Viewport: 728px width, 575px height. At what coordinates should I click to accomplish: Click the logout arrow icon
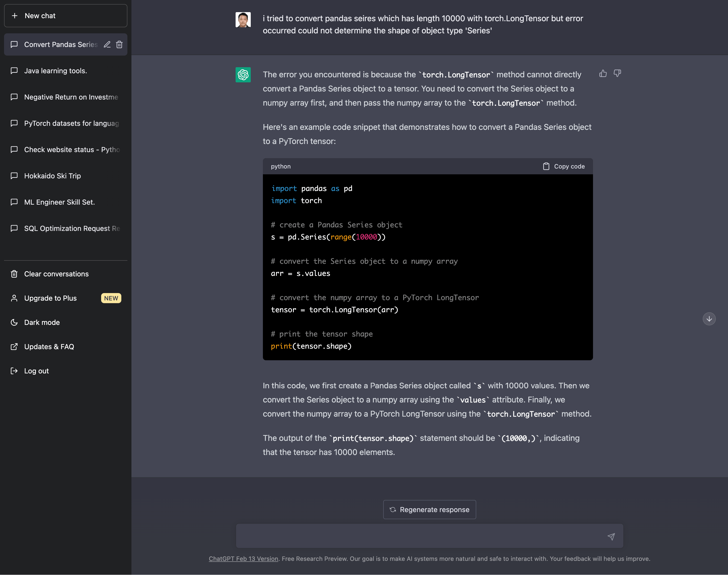tap(14, 371)
